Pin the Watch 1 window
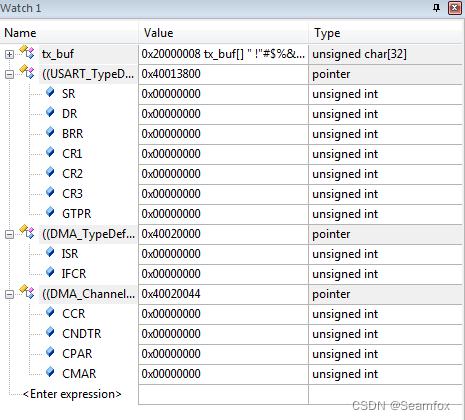465x420 pixels. 436,8
